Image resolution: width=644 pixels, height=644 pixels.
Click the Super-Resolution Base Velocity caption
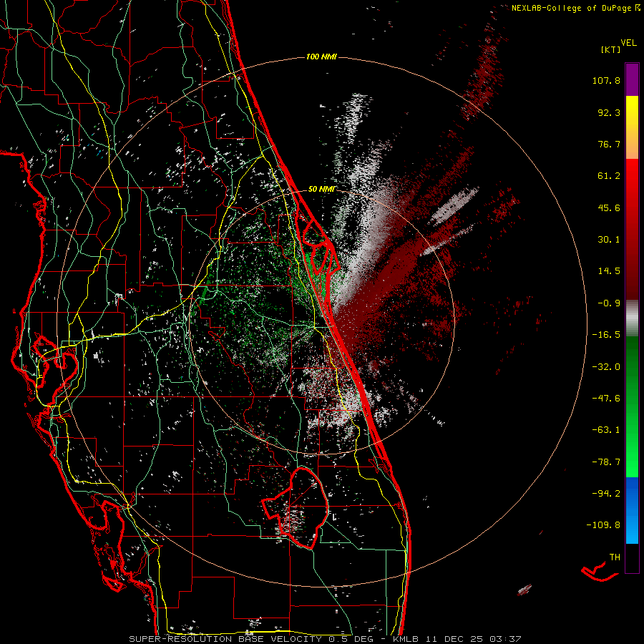point(326,639)
